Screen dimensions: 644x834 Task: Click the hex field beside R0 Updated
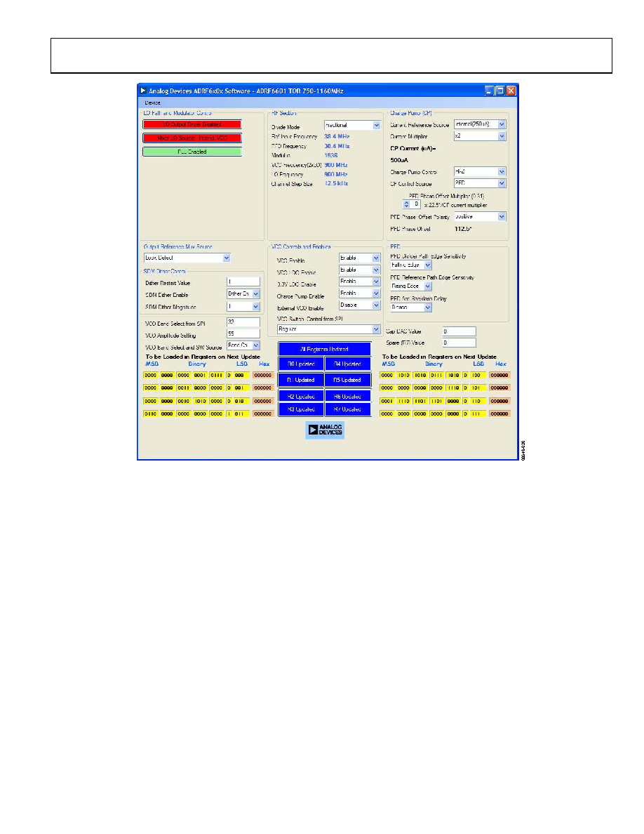tap(263, 375)
